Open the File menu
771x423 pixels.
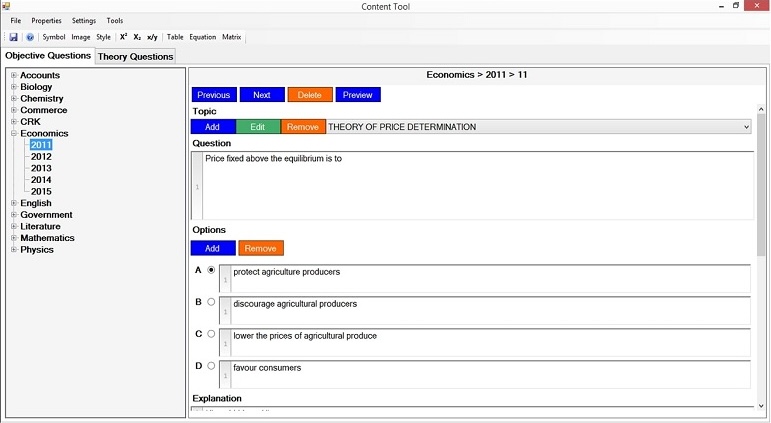tap(16, 21)
